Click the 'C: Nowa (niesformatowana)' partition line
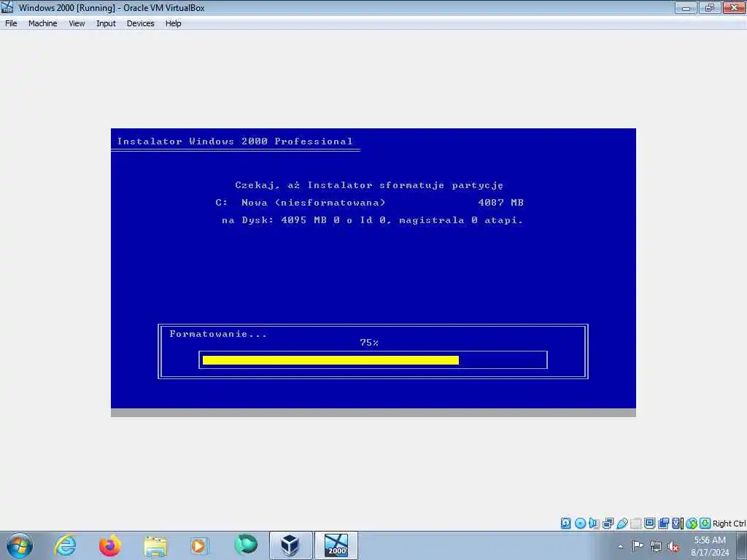The height and width of the screenshot is (560, 747). 301,203
